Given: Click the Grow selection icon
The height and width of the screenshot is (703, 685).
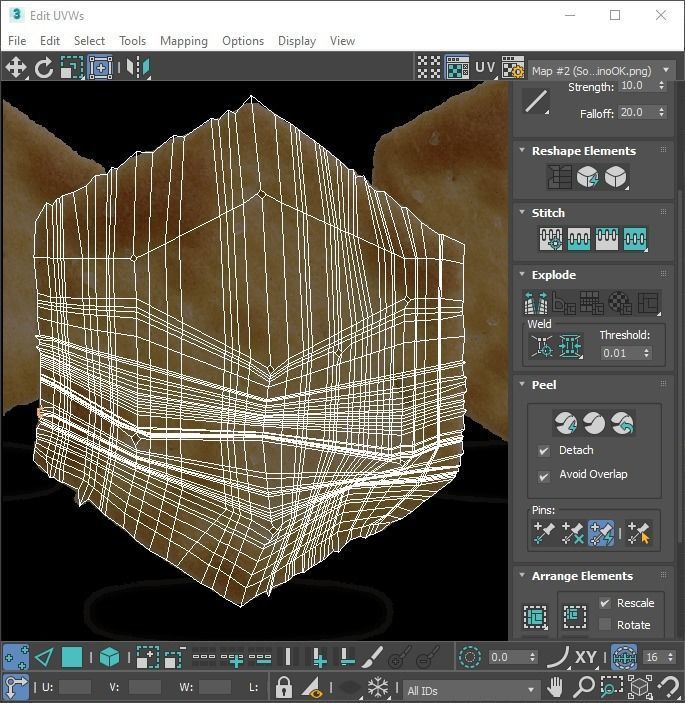Looking at the screenshot, I should click(147, 658).
